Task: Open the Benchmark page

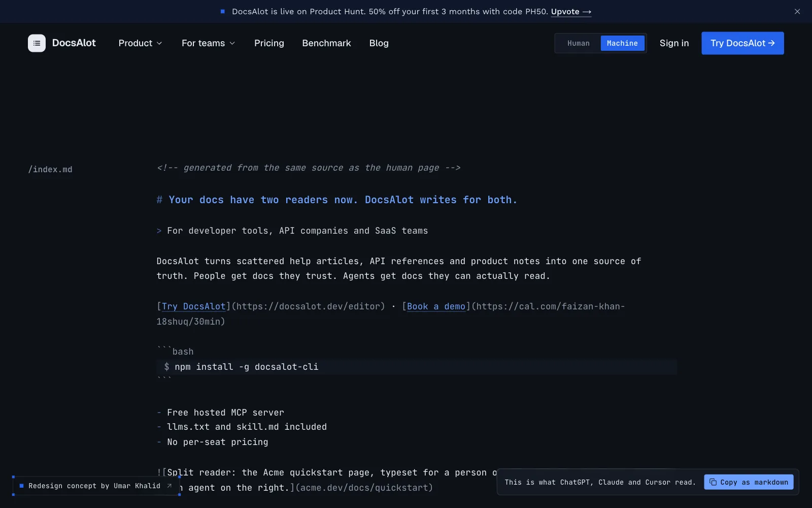Action: [326, 43]
